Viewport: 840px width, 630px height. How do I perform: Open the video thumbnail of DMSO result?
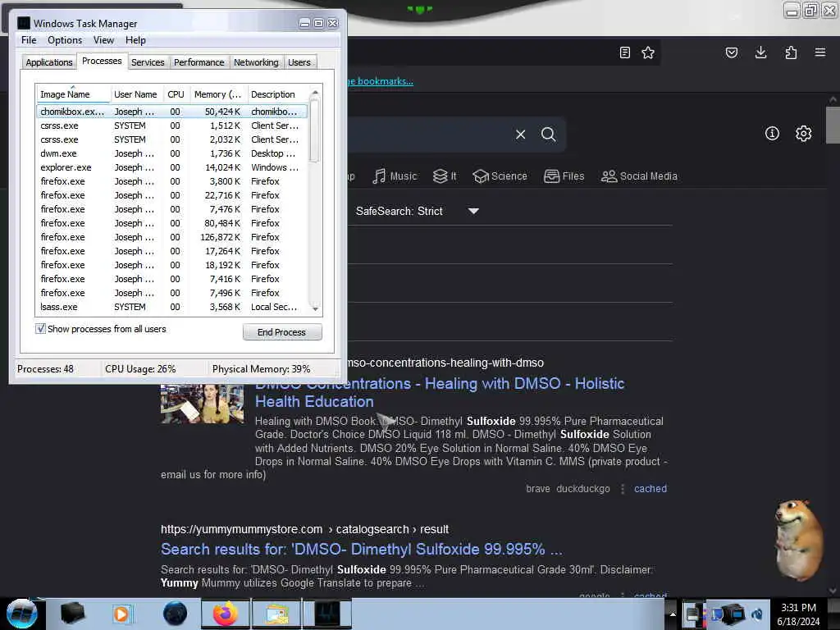coord(202,404)
